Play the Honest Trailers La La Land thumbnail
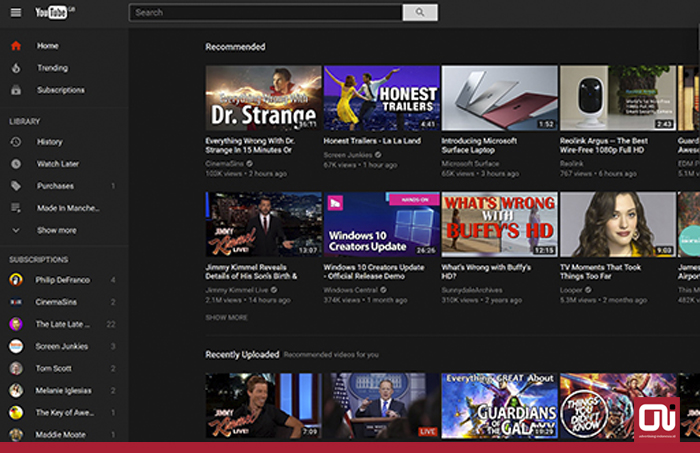 [x=381, y=98]
